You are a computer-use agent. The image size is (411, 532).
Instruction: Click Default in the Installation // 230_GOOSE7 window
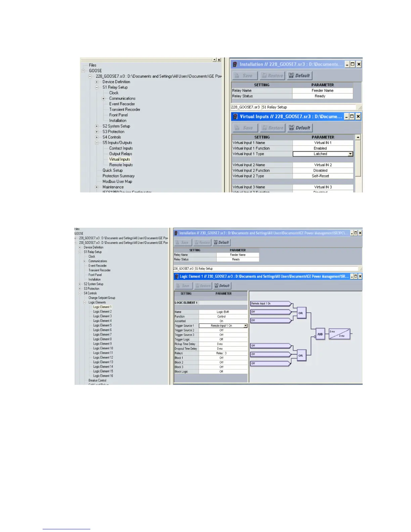[222, 242]
